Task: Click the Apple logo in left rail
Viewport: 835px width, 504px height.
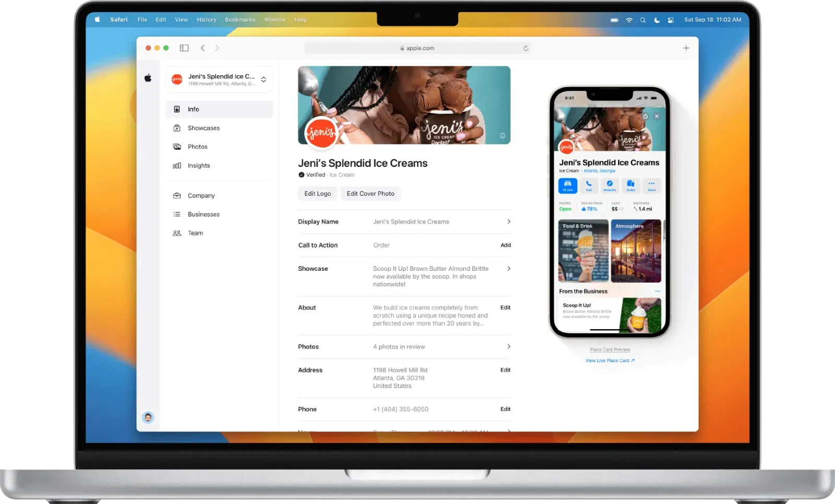Action: (x=148, y=78)
